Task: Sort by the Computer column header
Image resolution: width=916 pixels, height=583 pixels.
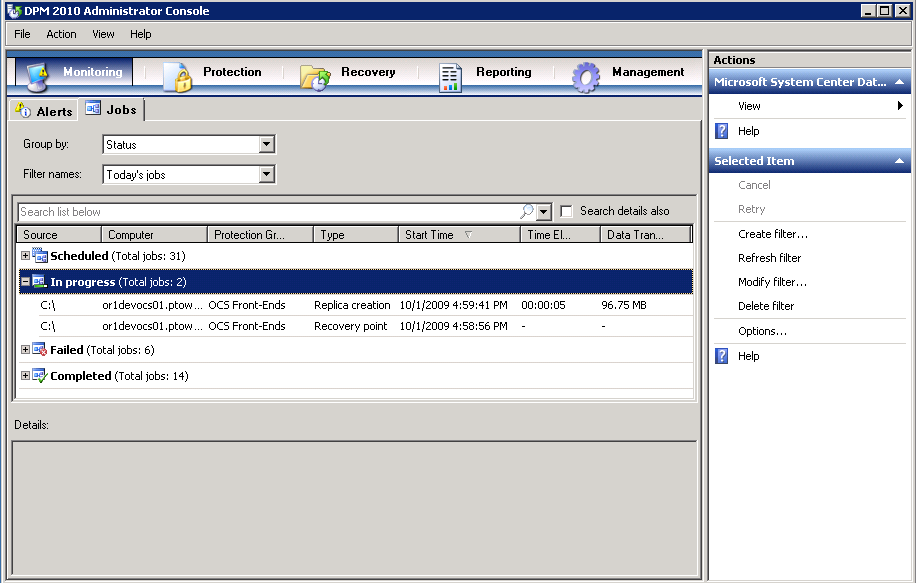Action: [x=154, y=234]
